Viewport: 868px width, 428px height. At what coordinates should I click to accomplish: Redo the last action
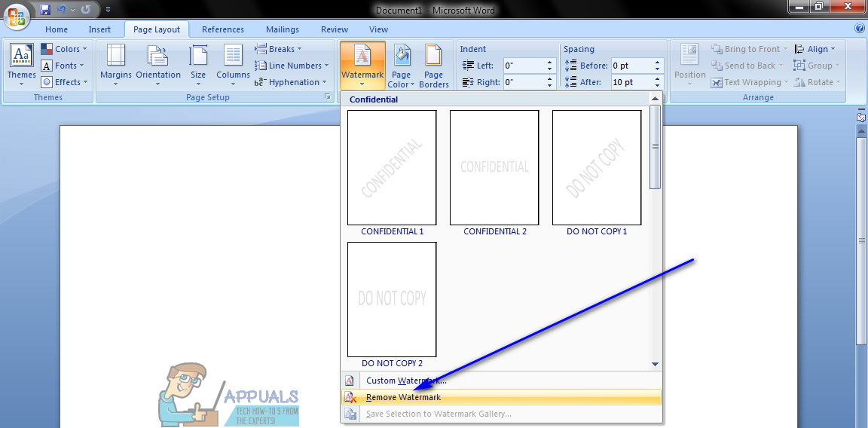(86, 9)
